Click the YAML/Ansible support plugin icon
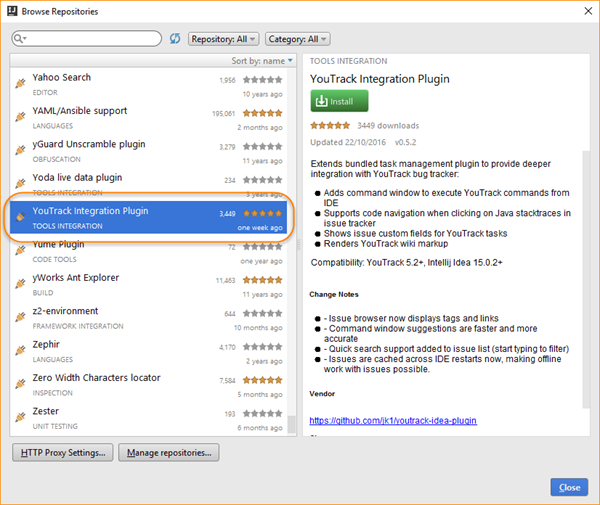Viewport: 600px width, 505px height. (20, 116)
